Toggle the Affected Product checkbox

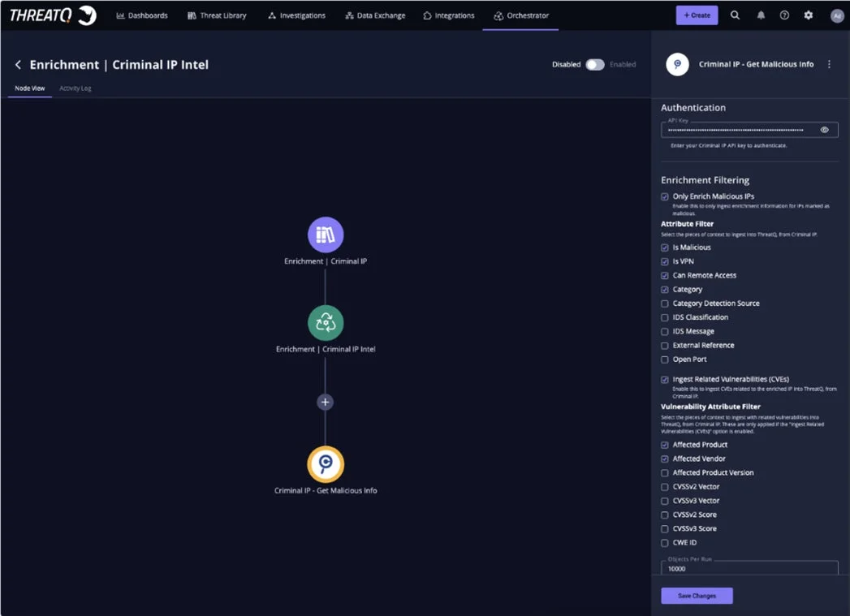tap(665, 445)
